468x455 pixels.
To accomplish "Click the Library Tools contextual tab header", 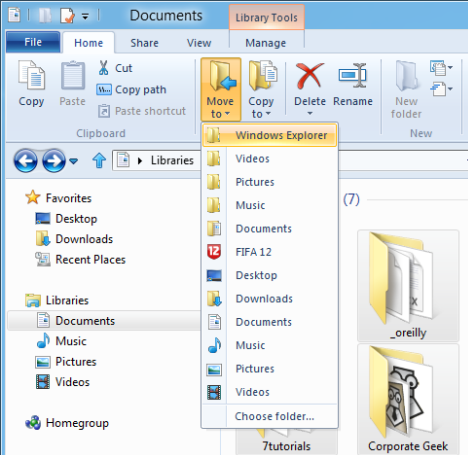I will 266,17.
